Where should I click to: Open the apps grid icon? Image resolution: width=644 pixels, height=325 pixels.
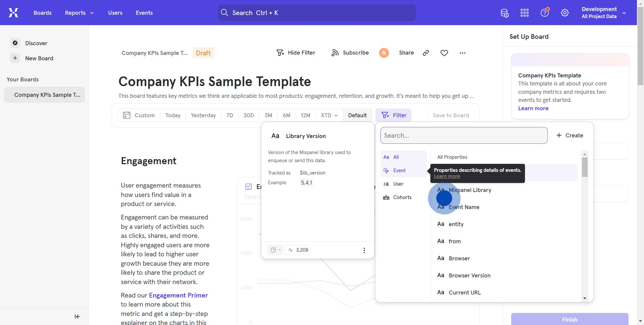[x=525, y=13]
